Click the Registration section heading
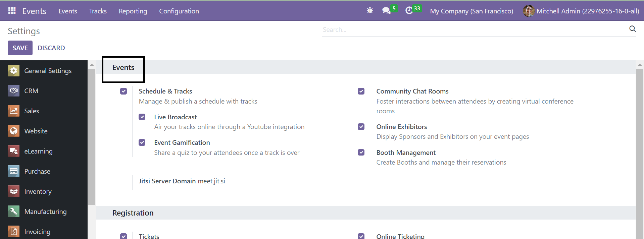The image size is (644, 239). point(133,213)
